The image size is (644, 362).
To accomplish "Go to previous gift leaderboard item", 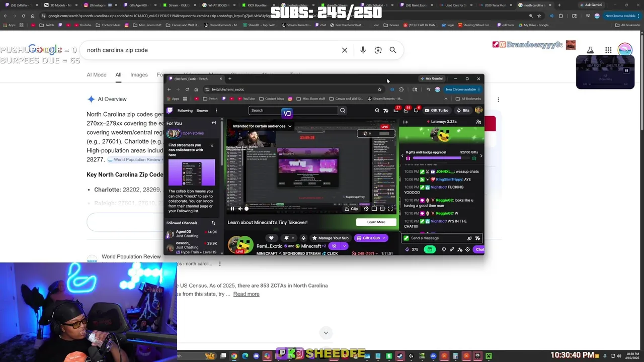I will [403, 156].
